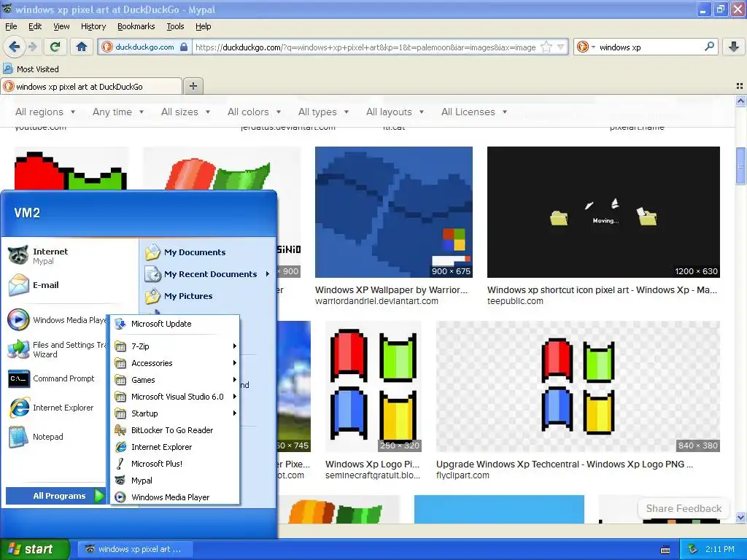This screenshot has height=560, width=747.
Task: Open the All types filter dropdown
Action: [323, 112]
